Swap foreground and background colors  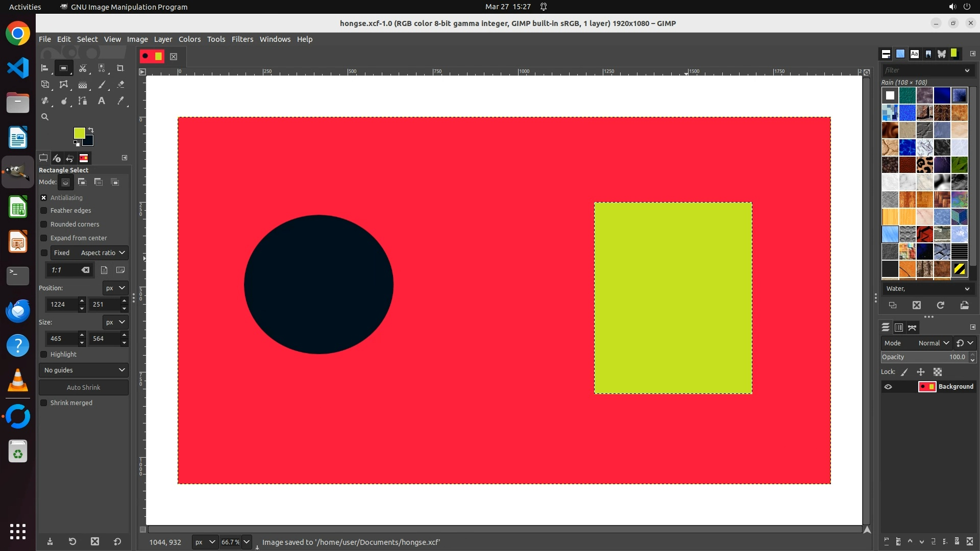coord(91,130)
